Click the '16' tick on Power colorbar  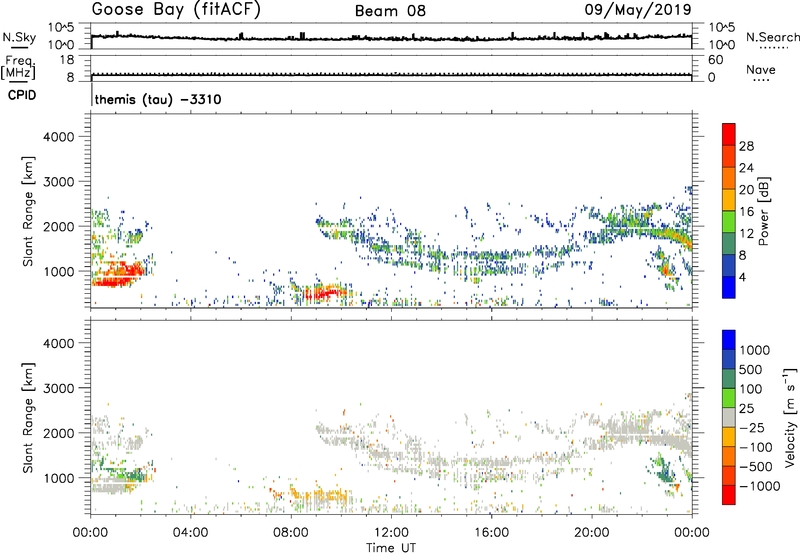[746, 212]
